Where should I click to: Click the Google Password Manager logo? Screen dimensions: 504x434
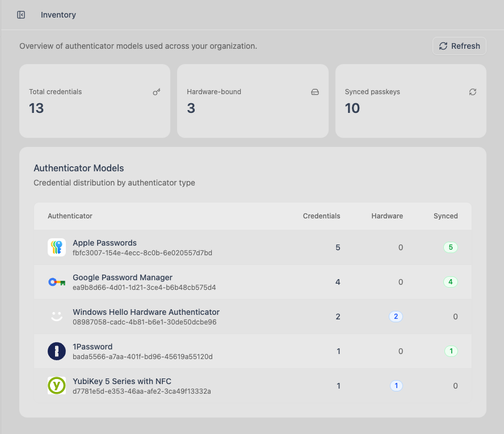click(x=56, y=282)
